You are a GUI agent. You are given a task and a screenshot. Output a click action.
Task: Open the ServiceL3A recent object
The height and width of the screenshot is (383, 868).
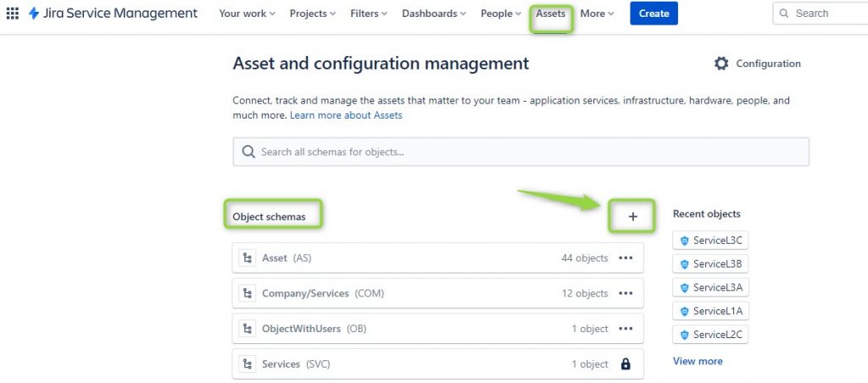pos(710,288)
